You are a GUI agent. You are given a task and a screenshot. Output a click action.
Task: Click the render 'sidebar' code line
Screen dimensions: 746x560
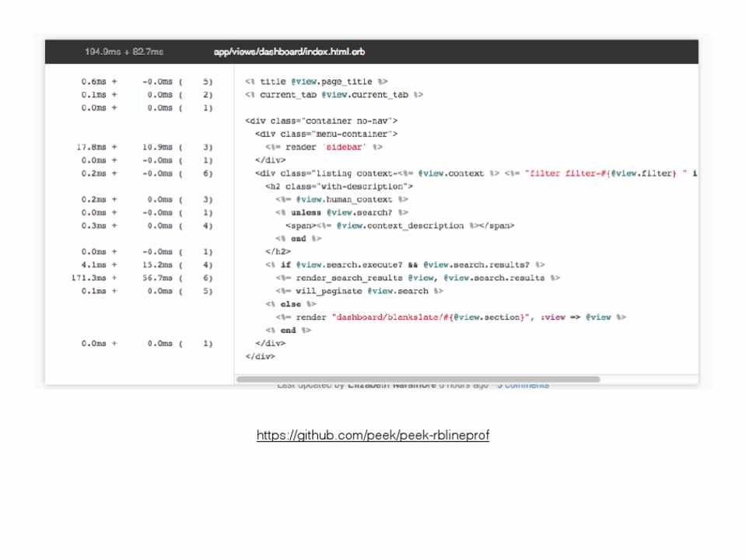click(x=323, y=147)
